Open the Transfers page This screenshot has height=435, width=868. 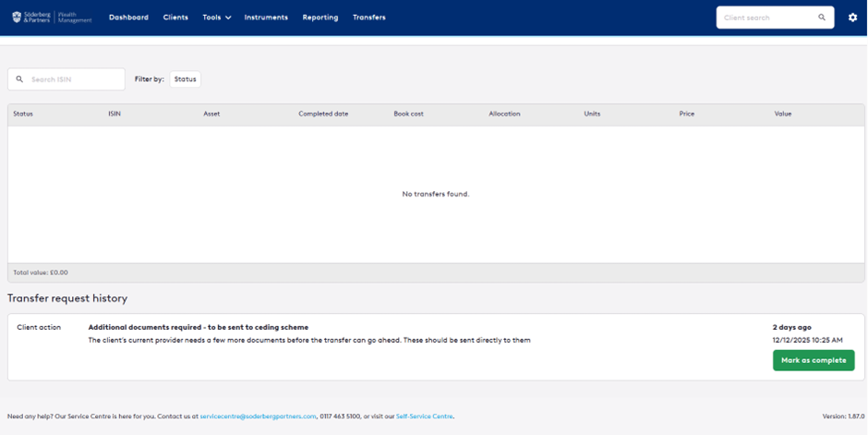368,18
